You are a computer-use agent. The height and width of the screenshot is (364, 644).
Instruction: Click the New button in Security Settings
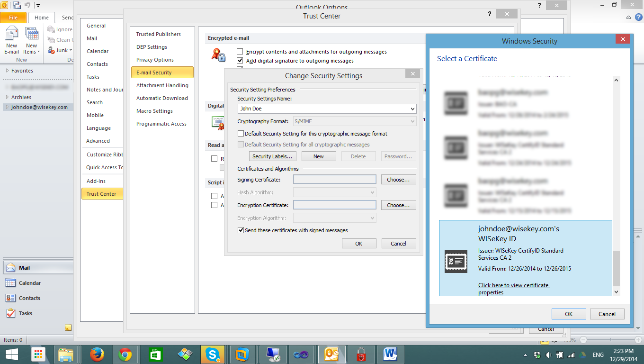(319, 156)
